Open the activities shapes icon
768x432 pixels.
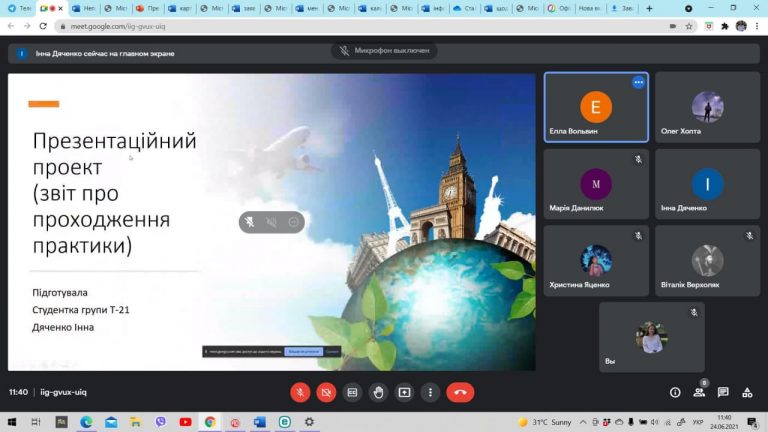747,392
